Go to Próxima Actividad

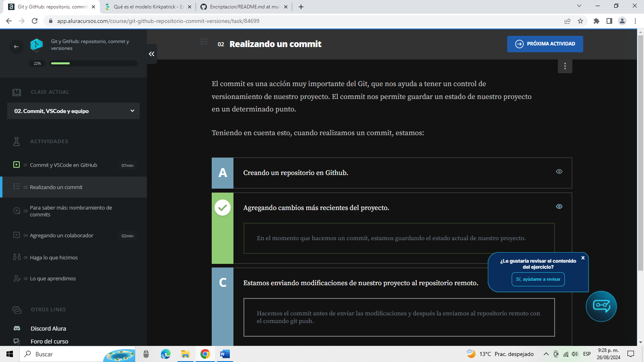coord(545,44)
